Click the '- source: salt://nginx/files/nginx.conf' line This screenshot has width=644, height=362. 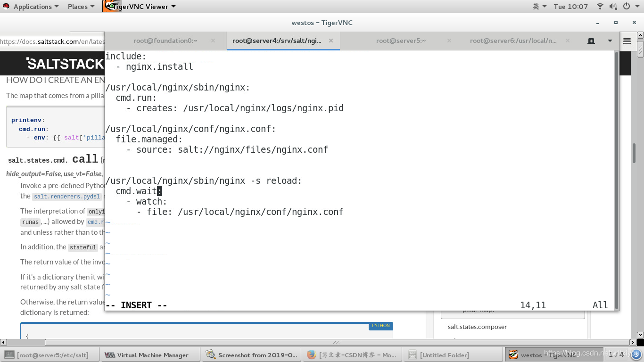pyautogui.click(x=227, y=149)
